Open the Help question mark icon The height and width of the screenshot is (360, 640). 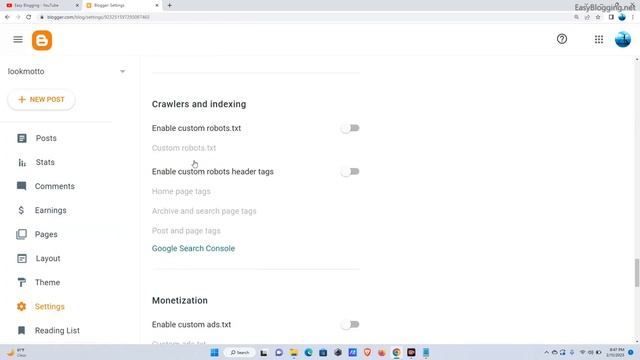562,39
